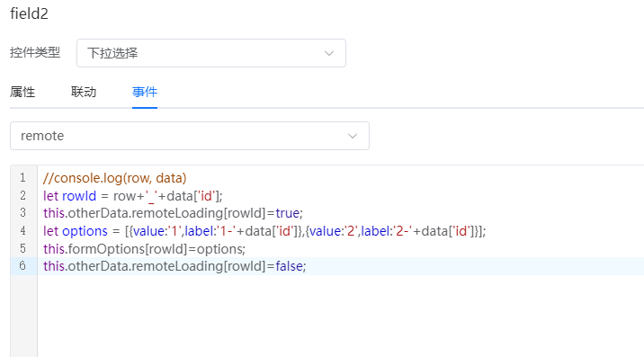The width and height of the screenshot is (644, 357).
Task: Click line 3 remoteLoading equals true statement
Action: point(173,213)
